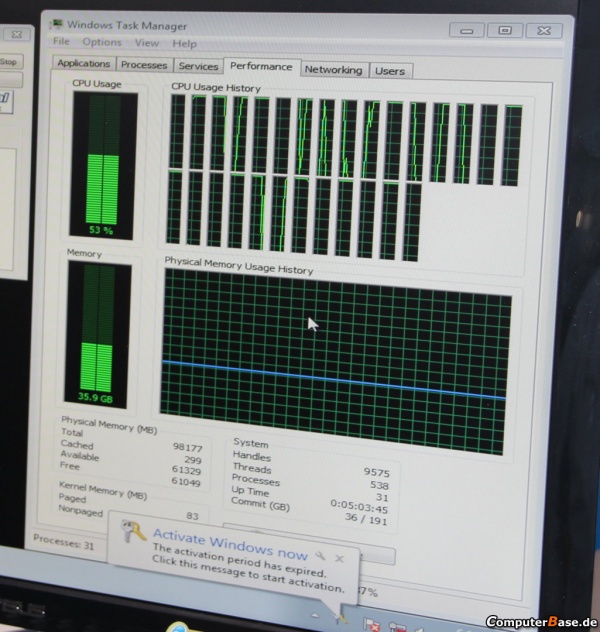Dismiss the Activate Windows notification balloon
The image size is (600, 632).
pos(339,559)
